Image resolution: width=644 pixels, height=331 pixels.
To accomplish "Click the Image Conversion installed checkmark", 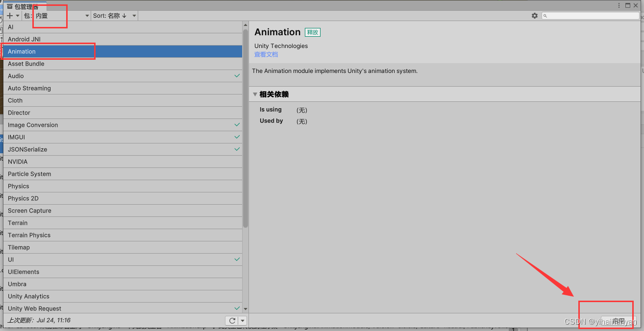I will point(237,125).
